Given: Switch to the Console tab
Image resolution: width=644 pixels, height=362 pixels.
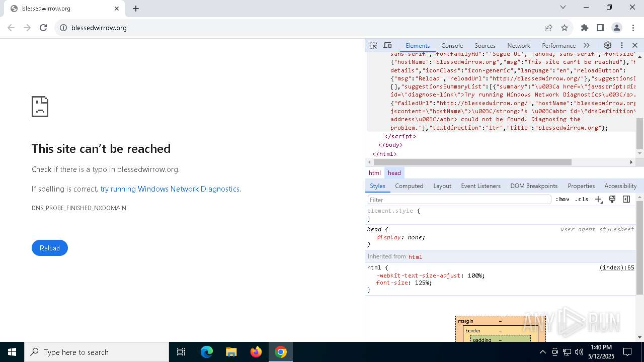Looking at the screenshot, I should pos(452,45).
